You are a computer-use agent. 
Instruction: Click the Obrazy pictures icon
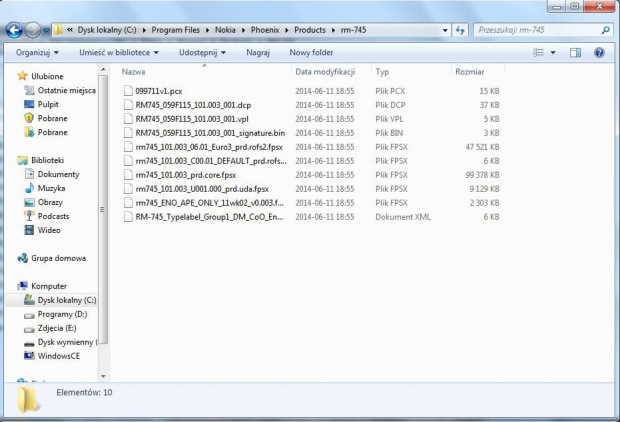(x=29, y=202)
